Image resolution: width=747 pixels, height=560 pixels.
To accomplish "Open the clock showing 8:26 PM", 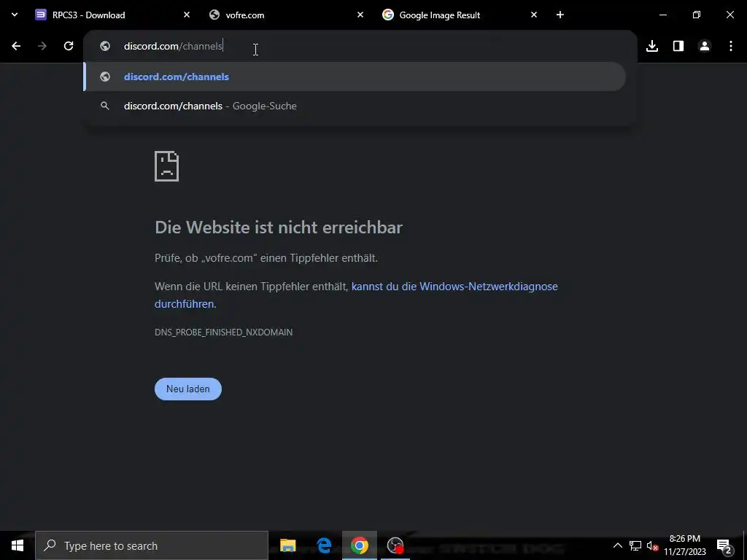I will (x=685, y=545).
